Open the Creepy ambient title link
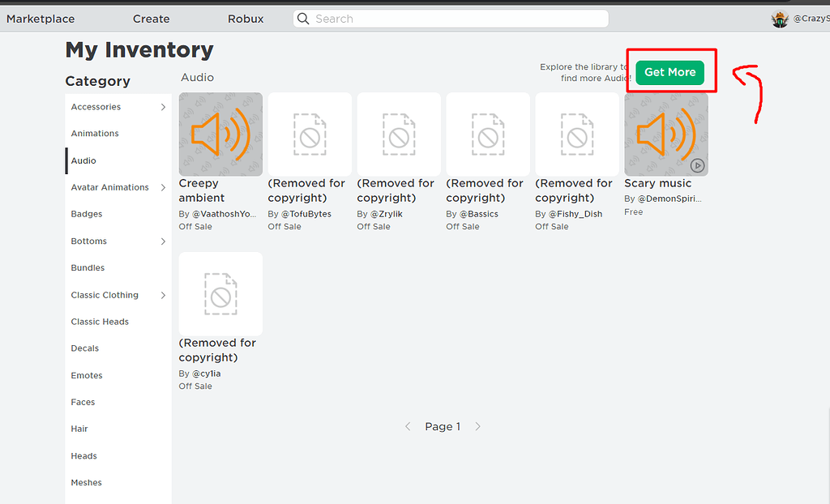 pos(202,190)
